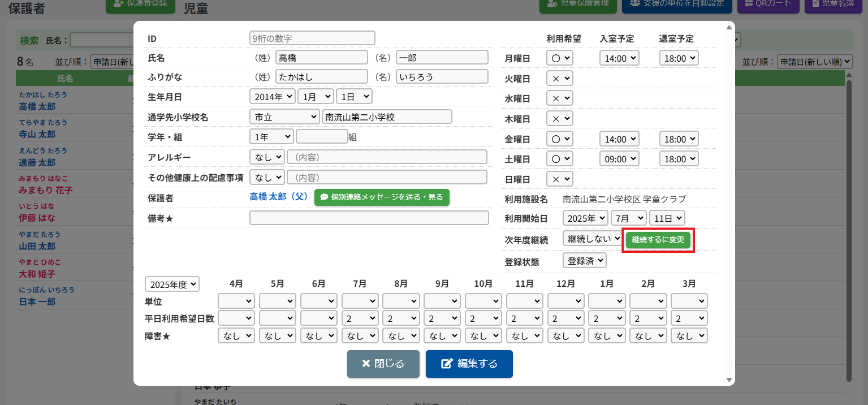Open the 2025年度 fiscal year dropdown
868x405 pixels.
pos(172,284)
